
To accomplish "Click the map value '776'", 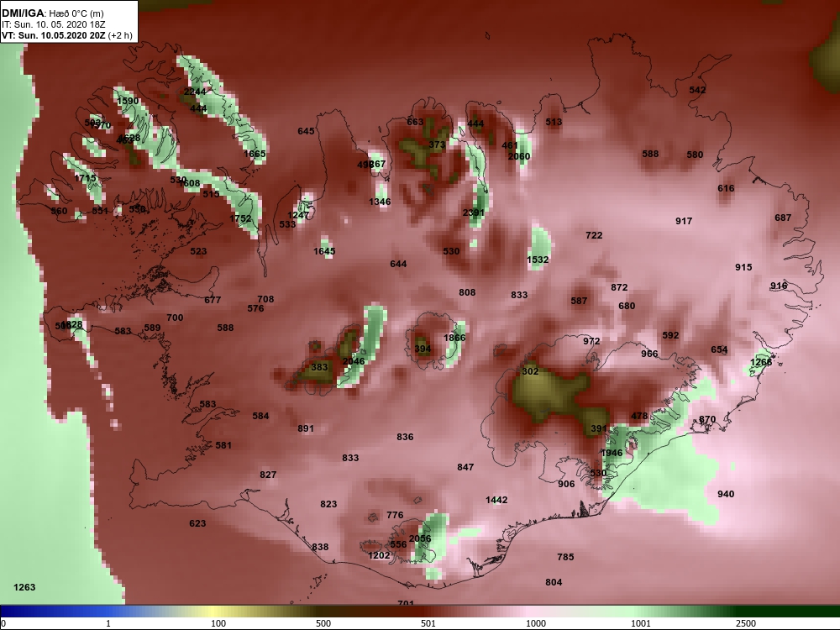I will tap(395, 516).
